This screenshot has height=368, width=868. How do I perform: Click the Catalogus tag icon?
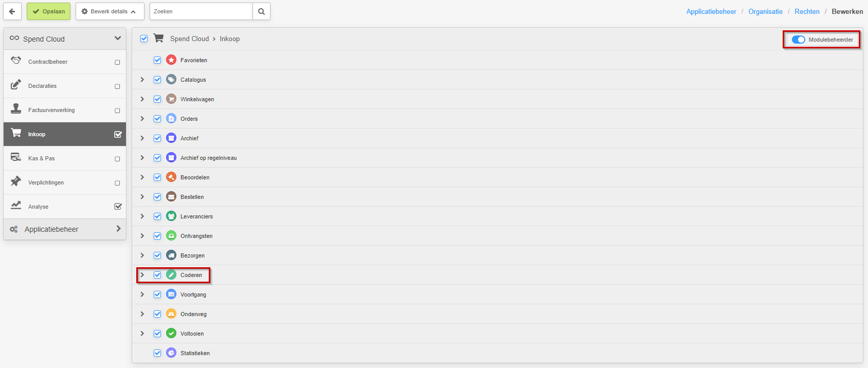(171, 80)
